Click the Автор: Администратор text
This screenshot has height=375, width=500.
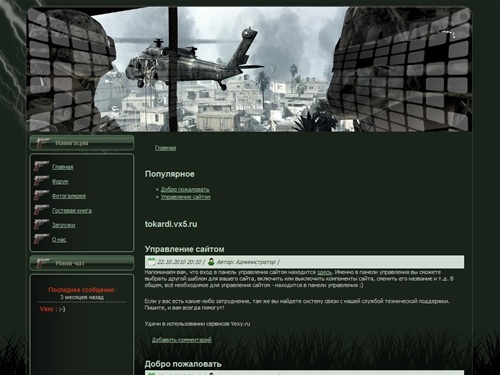point(246,262)
